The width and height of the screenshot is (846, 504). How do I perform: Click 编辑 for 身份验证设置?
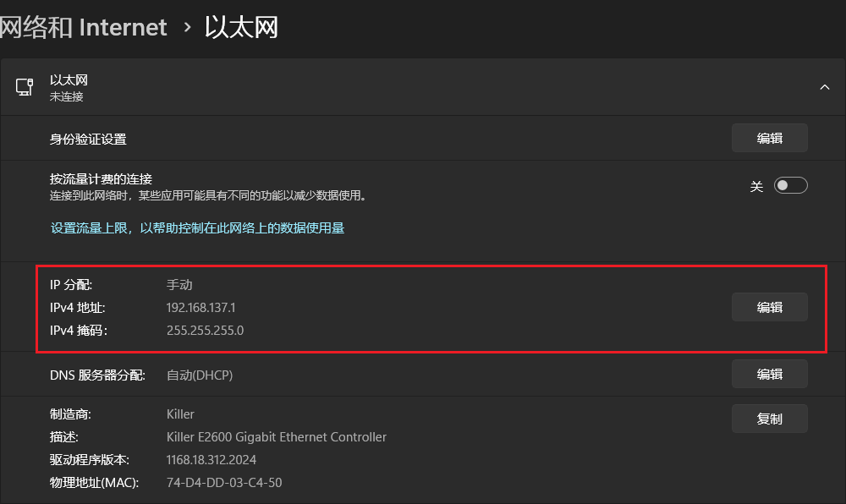coord(769,138)
